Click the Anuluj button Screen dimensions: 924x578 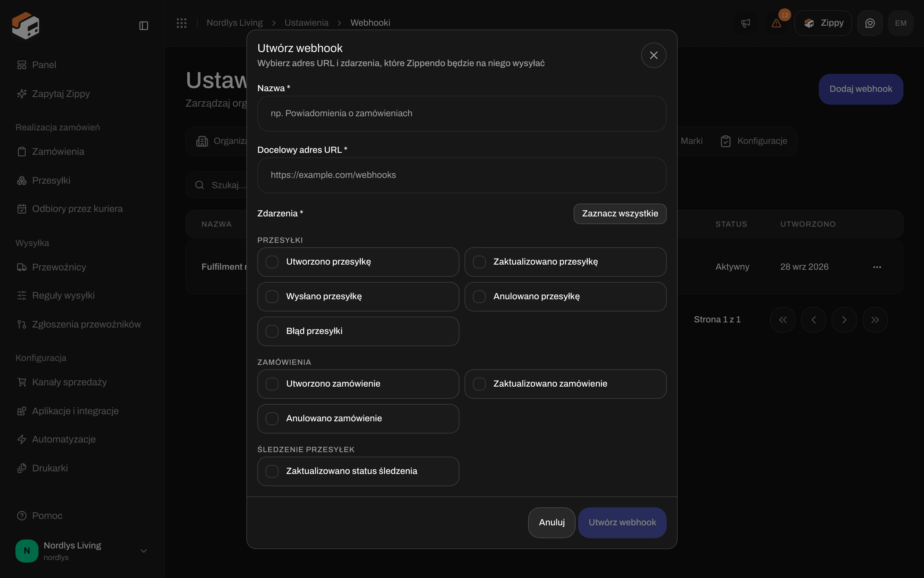click(x=552, y=522)
